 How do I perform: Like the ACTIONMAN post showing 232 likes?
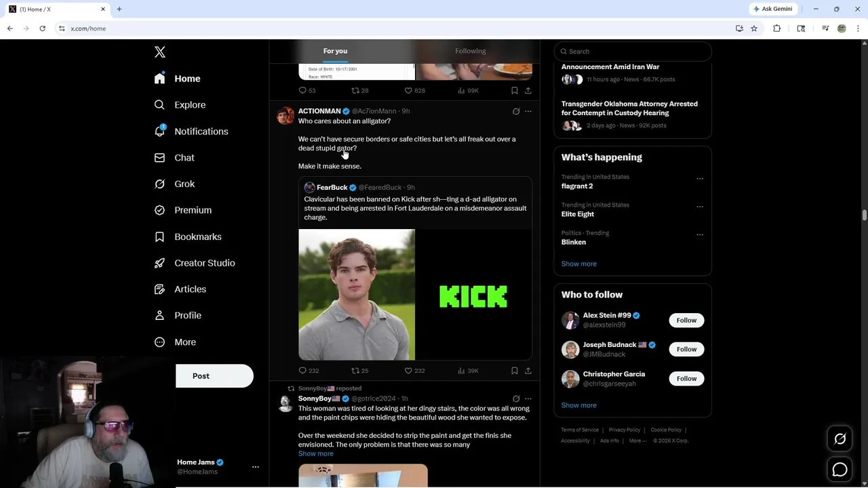[414, 371]
